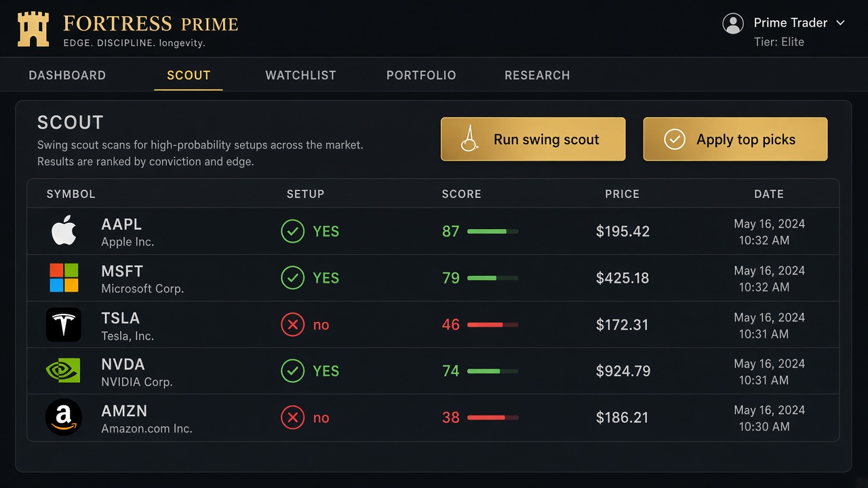Click the Tesla, Inc. company name
Screen dimensions: 868x488
127,336
